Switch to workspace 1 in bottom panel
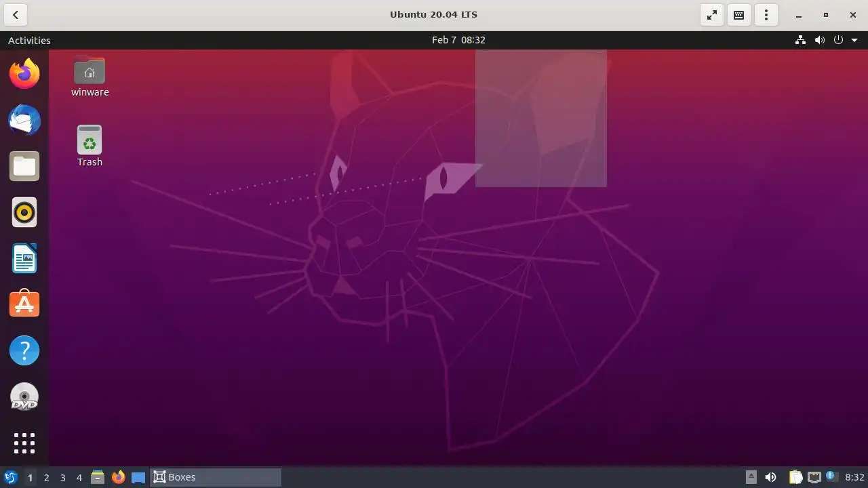 pos(30,477)
